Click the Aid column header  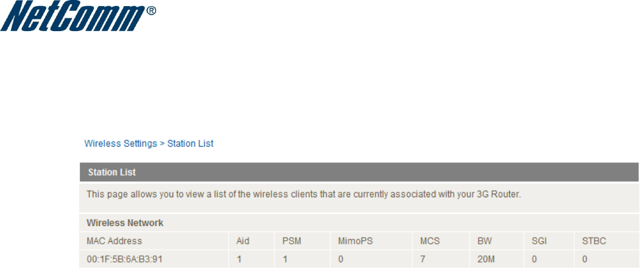[243, 241]
